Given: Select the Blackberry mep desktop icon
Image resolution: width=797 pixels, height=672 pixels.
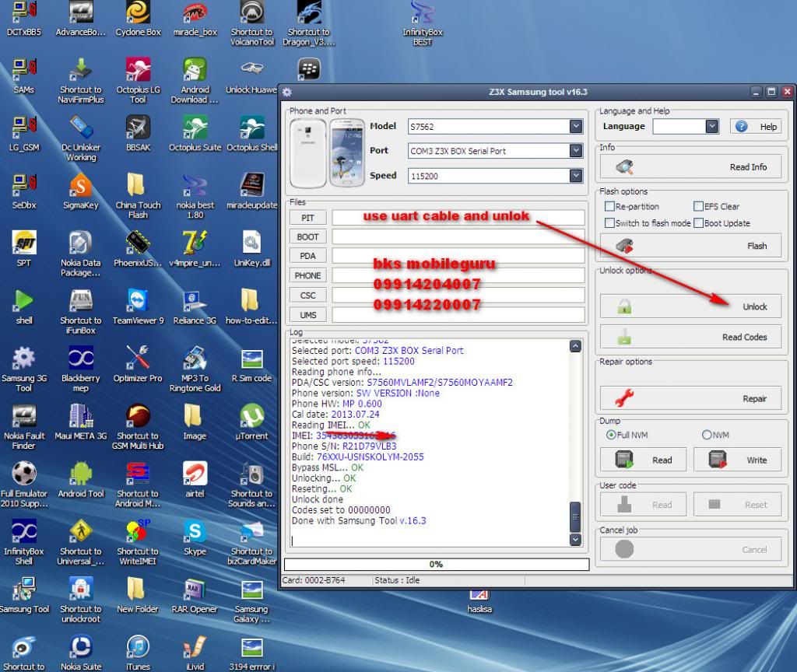Looking at the screenshot, I should [80, 369].
